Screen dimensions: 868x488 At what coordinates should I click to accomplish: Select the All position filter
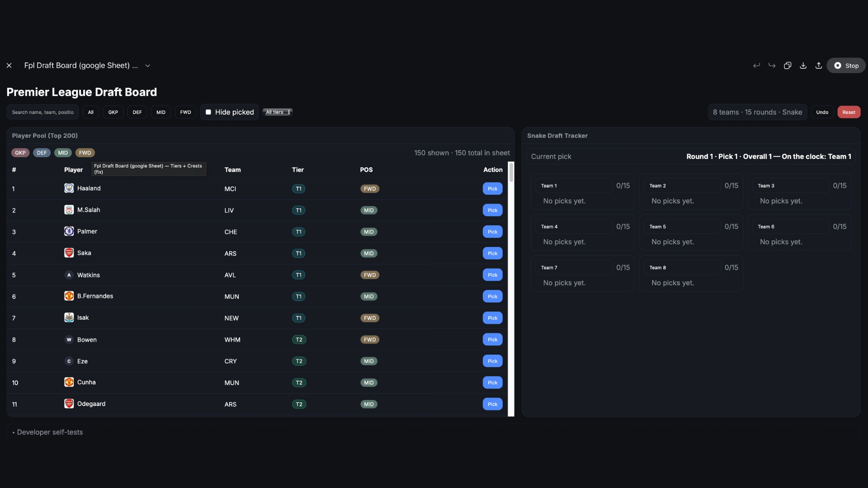[x=90, y=112]
